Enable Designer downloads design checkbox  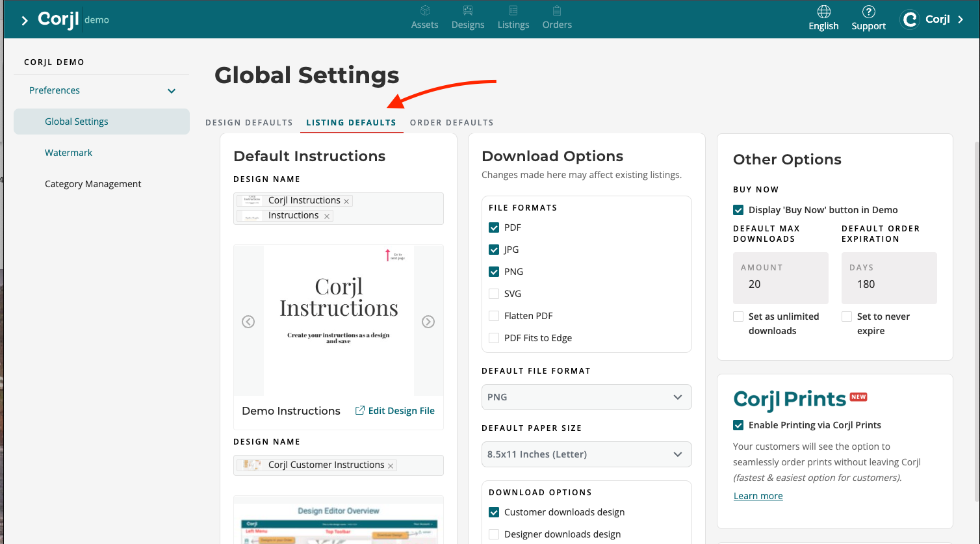tap(494, 534)
